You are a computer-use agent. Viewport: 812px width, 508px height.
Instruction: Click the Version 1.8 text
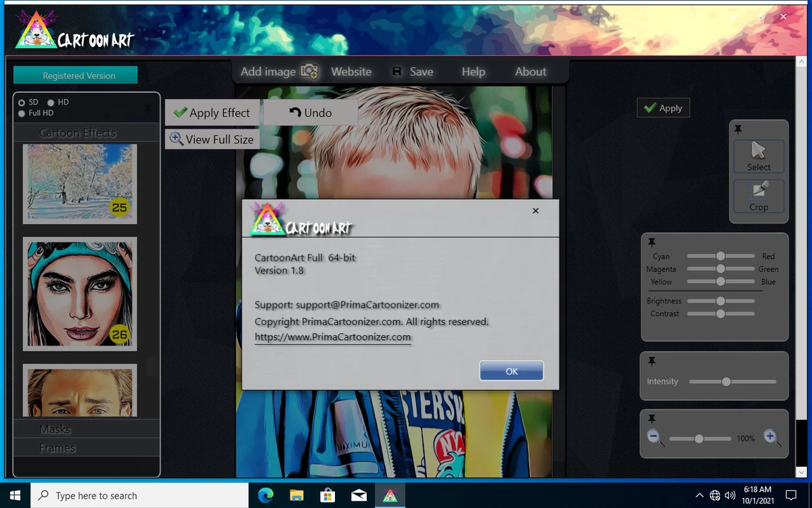coord(279,270)
